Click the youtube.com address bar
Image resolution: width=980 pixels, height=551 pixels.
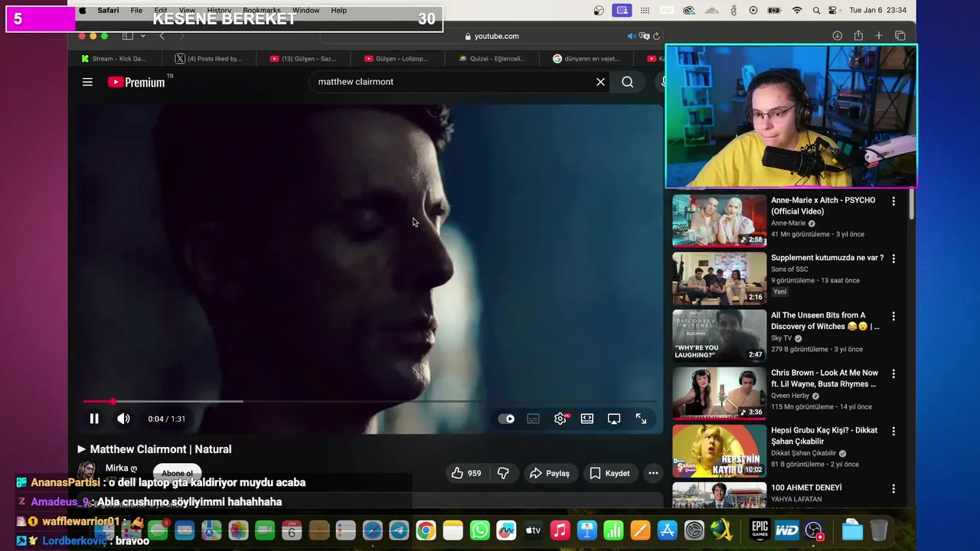click(x=492, y=36)
